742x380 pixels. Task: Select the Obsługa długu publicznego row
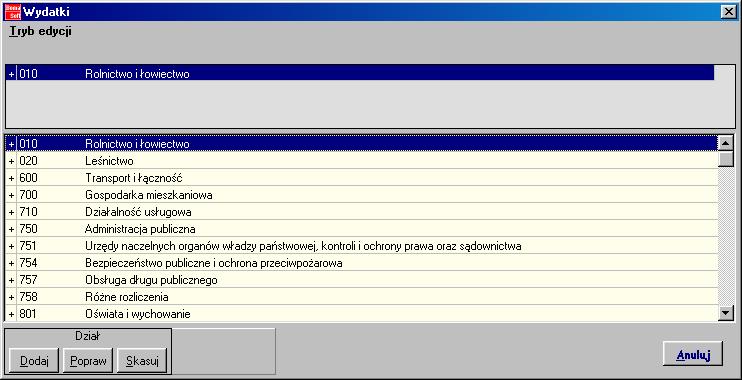tap(362, 281)
